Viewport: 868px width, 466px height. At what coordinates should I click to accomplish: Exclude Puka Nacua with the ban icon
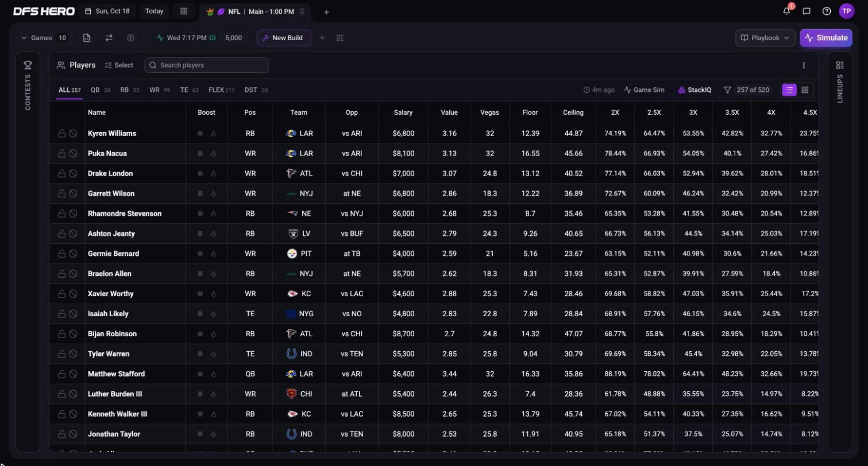point(73,153)
